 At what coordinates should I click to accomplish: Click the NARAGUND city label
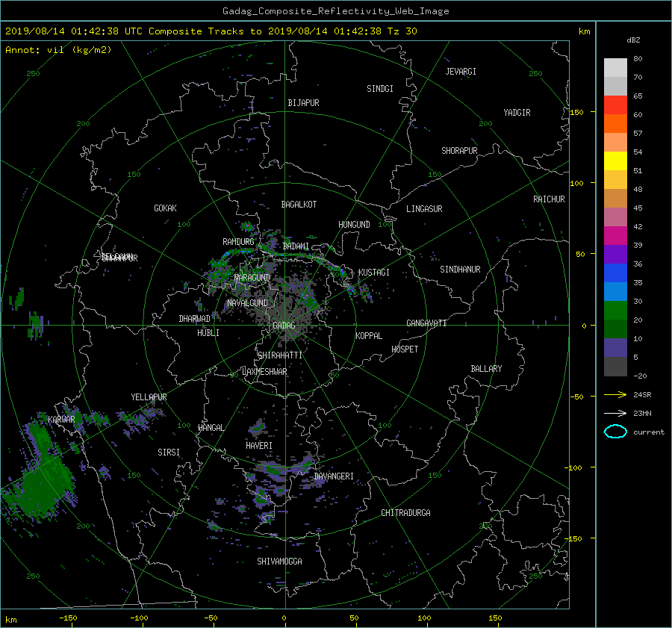point(252,278)
